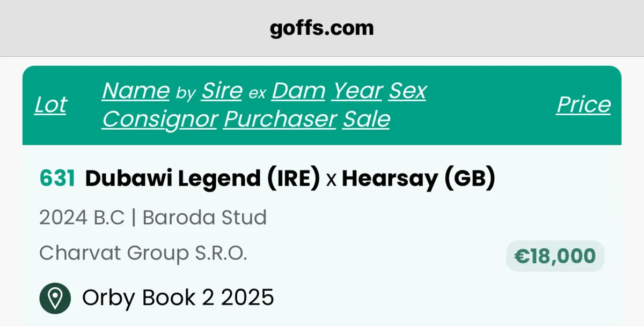
Task: Sort listings by Dam
Action: coord(298,91)
